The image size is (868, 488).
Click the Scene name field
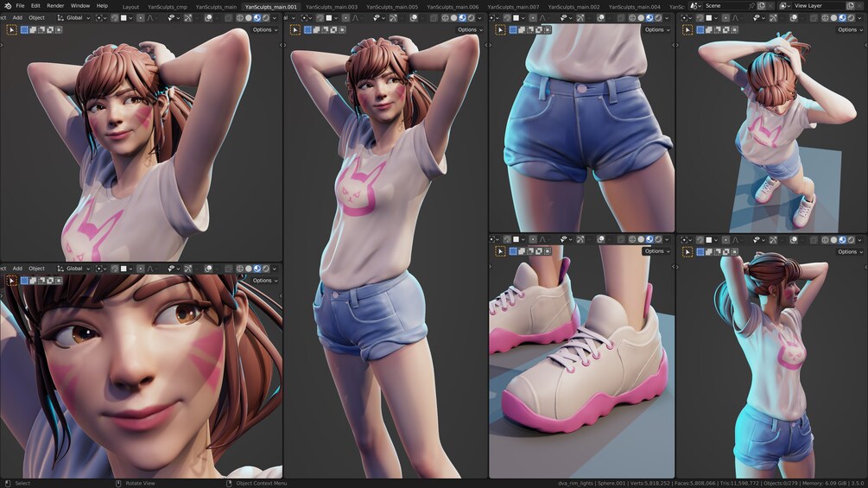point(725,5)
